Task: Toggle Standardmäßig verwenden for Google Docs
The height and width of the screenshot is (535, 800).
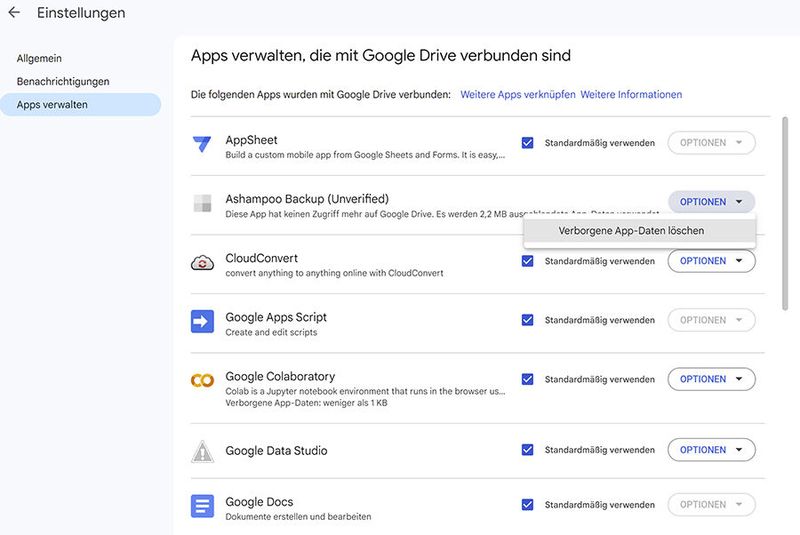Action: pyautogui.click(x=528, y=505)
